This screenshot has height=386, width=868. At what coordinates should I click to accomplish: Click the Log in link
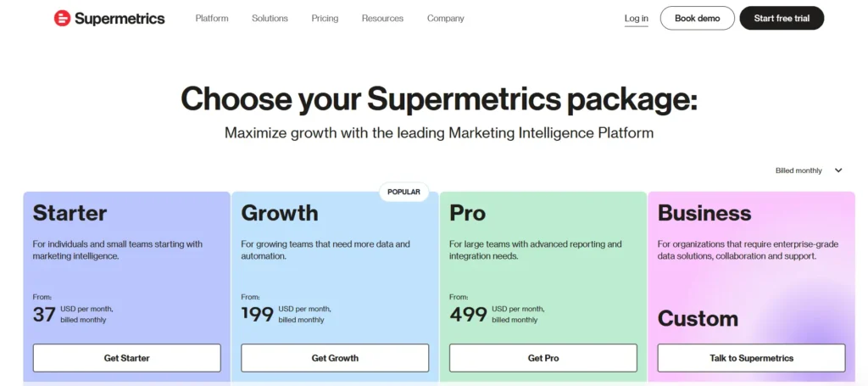[x=637, y=19]
